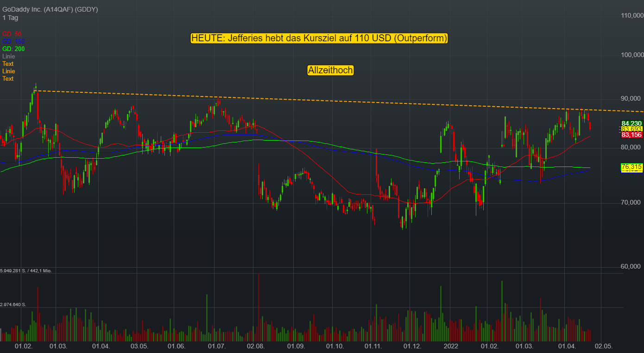Click the '01.10.' date axis label
The height and width of the screenshot is (353, 644).
click(335, 347)
